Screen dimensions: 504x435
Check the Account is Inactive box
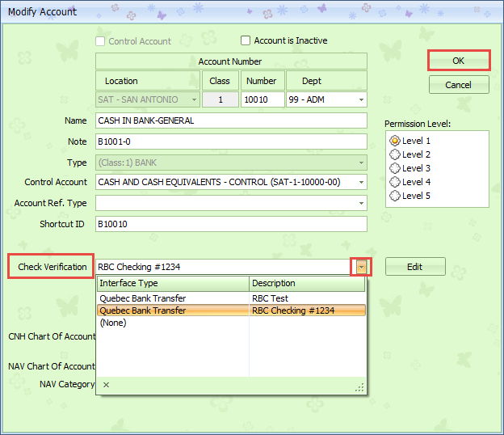(246, 40)
